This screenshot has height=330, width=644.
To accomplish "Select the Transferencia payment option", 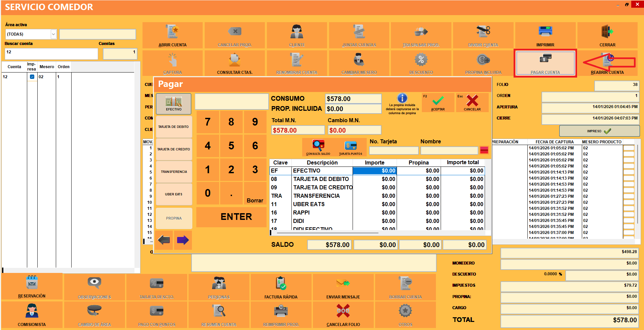I will click(174, 172).
